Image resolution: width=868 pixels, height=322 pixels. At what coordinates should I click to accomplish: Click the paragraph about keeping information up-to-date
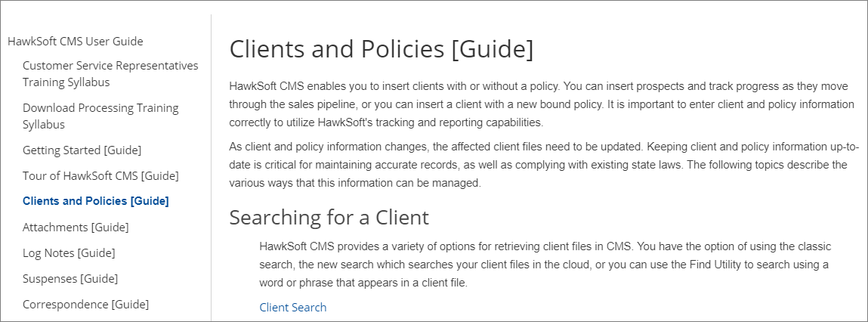click(x=544, y=165)
